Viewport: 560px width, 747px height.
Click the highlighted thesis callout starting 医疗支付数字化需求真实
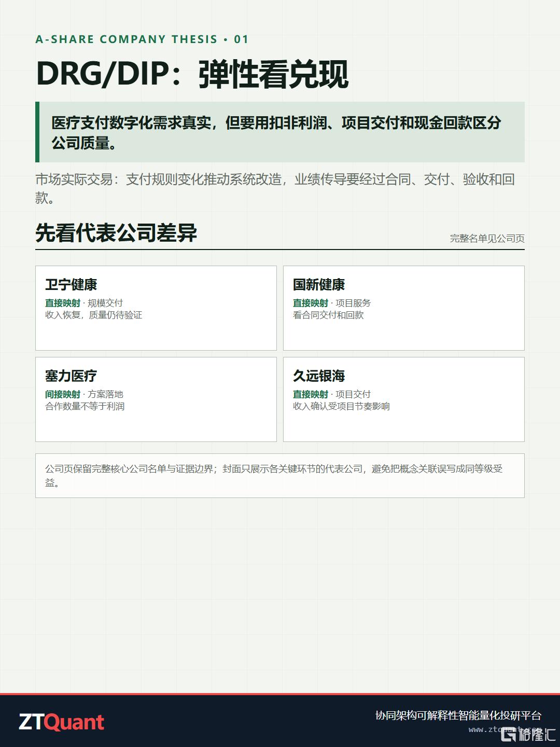pyautogui.click(x=280, y=132)
